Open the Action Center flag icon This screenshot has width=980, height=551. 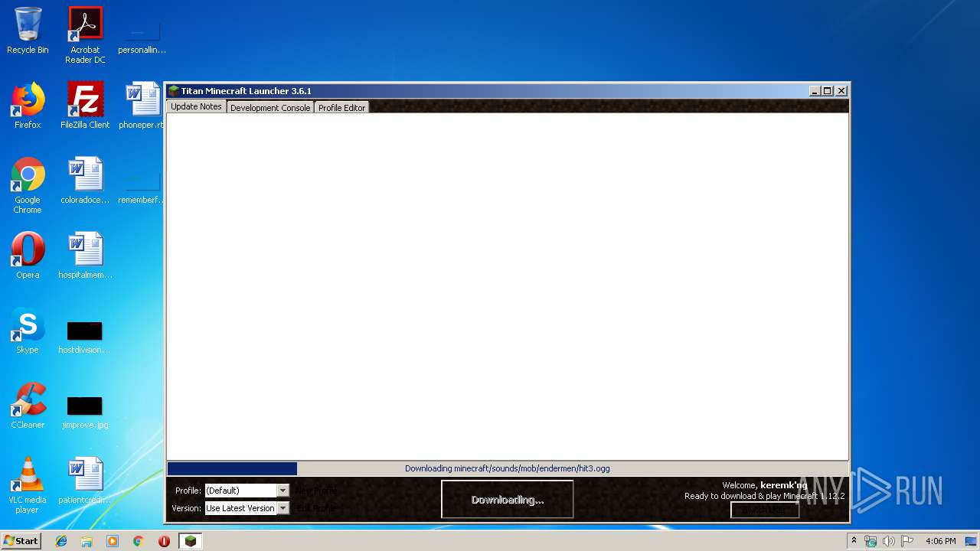pos(907,541)
